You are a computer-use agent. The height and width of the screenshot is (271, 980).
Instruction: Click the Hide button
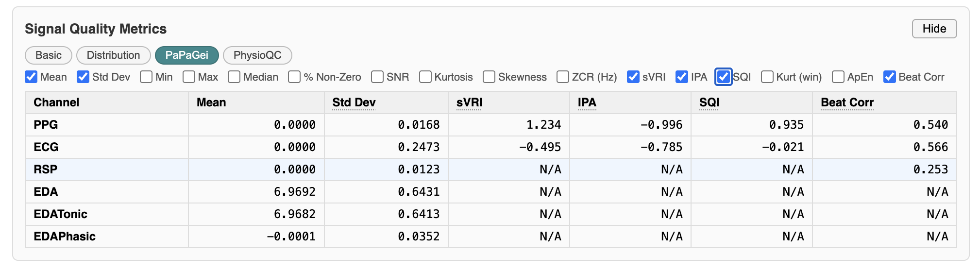(x=934, y=29)
